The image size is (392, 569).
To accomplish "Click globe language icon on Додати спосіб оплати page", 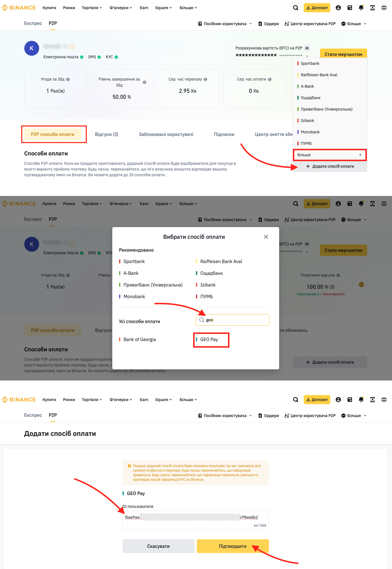I will pos(384,400).
